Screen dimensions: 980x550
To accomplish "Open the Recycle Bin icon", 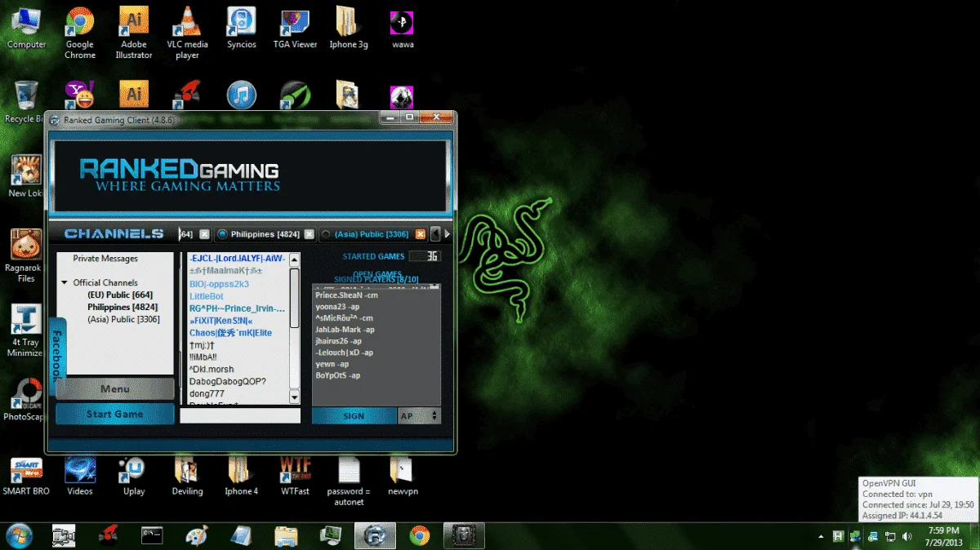I will [24, 102].
